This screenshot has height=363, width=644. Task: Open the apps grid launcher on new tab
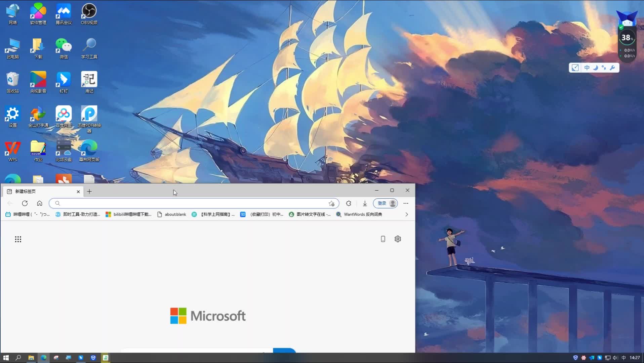(18, 239)
